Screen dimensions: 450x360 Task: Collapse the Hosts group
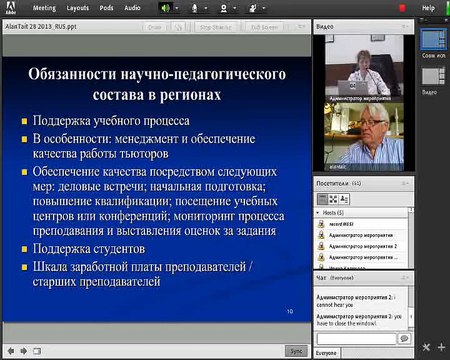pos(318,212)
